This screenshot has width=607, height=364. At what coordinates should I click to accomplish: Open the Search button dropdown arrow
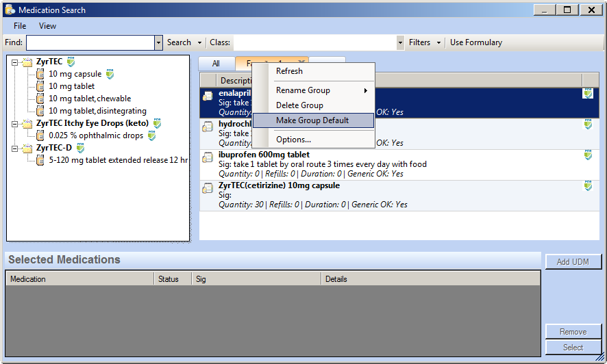tap(200, 42)
